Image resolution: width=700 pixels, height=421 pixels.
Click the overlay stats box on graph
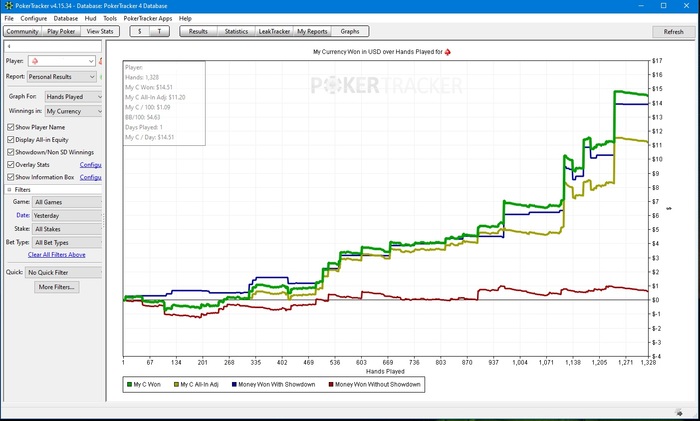click(x=164, y=103)
